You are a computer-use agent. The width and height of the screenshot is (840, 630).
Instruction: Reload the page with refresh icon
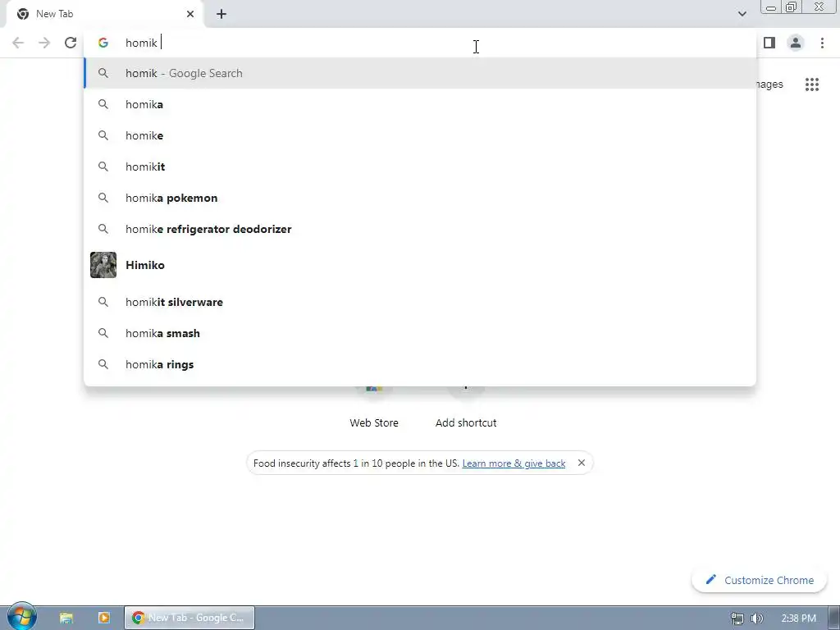71,43
